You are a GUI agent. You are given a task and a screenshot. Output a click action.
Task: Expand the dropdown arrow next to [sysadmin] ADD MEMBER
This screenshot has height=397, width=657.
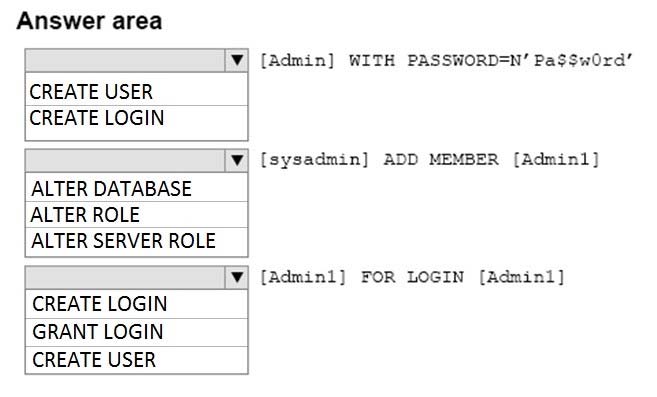(x=237, y=160)
